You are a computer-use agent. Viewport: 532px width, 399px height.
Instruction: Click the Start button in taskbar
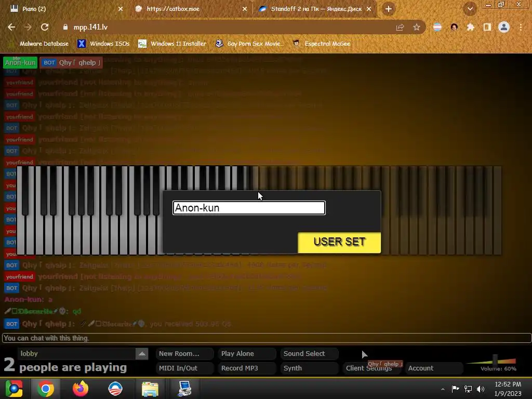14,389
